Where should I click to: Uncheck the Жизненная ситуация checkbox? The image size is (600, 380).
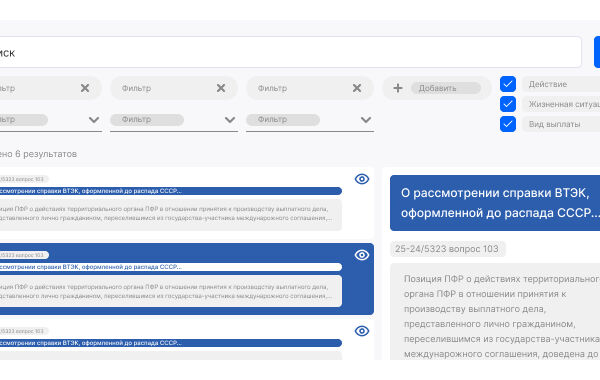[x=508, y=104]
